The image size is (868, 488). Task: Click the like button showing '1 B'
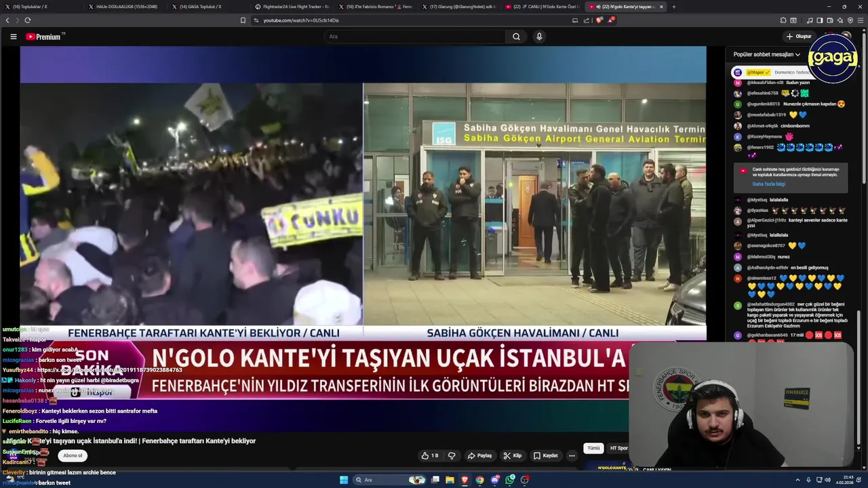tap(430, 455)
